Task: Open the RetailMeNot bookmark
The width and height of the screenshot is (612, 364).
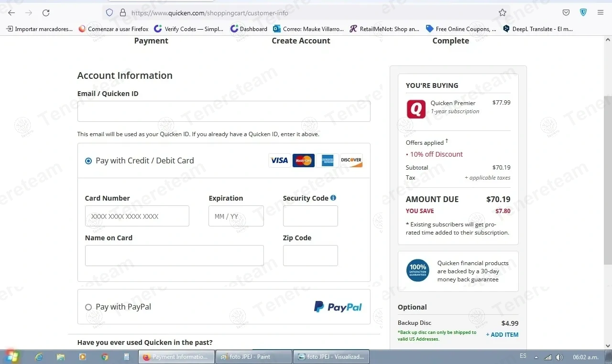Action: [x=384, y=29]
